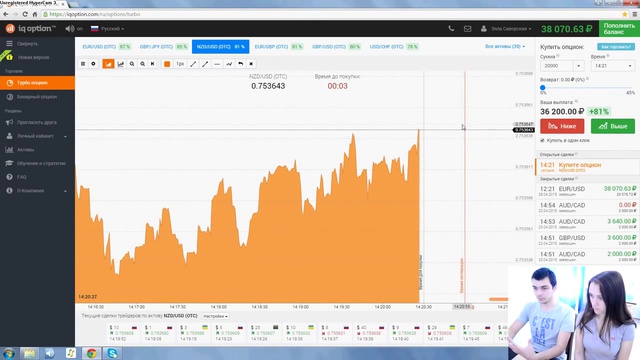Expand О Компании sidebar section
640x360 pixels.
(x=37, y=191)
